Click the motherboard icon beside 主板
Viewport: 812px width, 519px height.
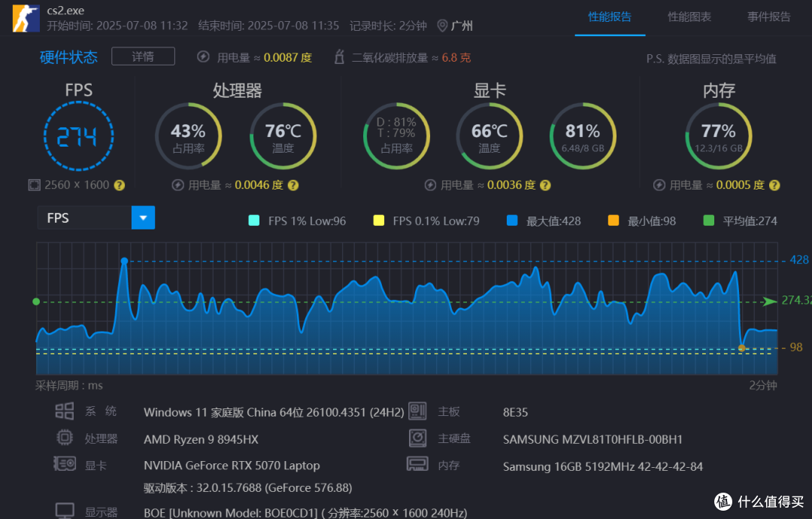click(417, 411)
